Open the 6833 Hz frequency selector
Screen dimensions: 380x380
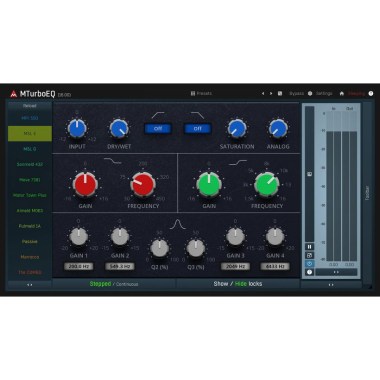point(275,267)
